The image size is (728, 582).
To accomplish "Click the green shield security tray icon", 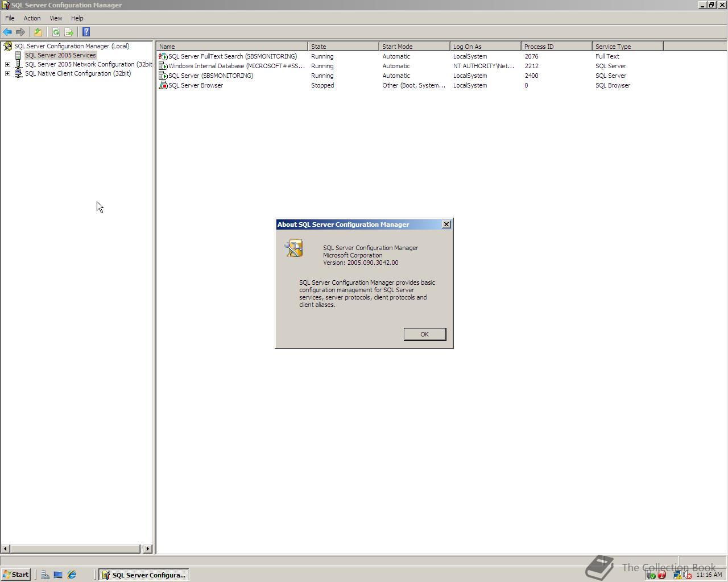I will [x=652, y=575].
